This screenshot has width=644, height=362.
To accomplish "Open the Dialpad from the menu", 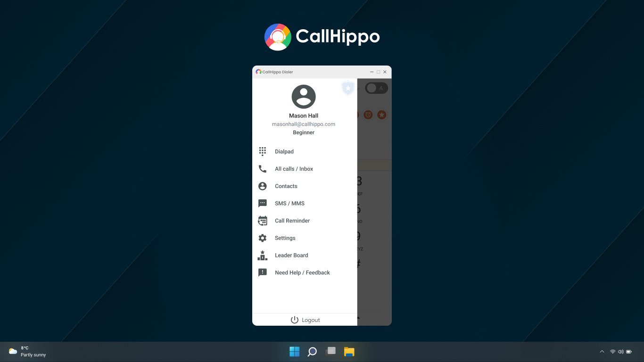I will [284, 151].
